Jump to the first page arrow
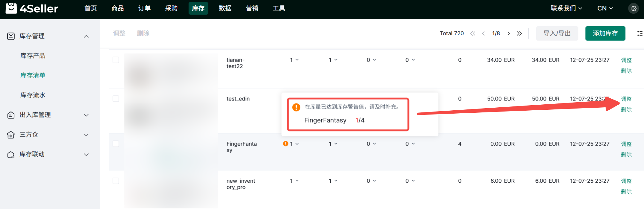Screen dimensions: 644x209 tap(473, 33)
